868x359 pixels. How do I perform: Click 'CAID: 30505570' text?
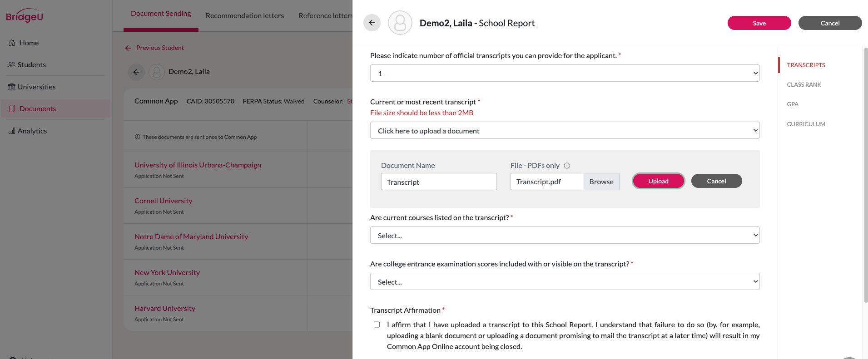(210, 101)
